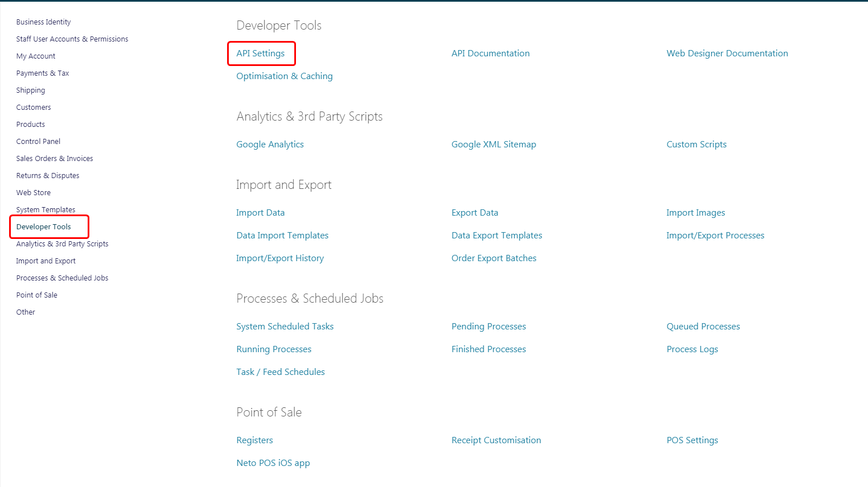Open Task / Feed Schedules
Viewport: 868px width, 487px height.
coord(281,372)
